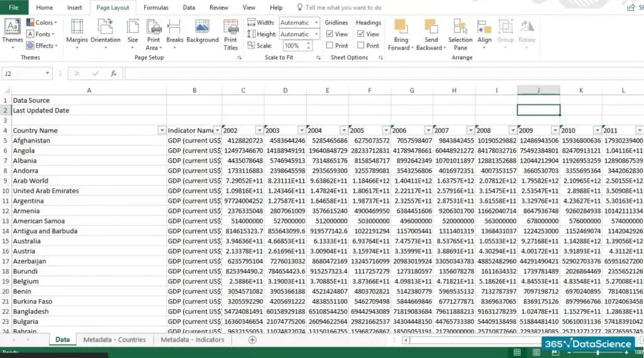Add a new sheet with plus button
Viewport: 644px width, 358px height.
252,340
